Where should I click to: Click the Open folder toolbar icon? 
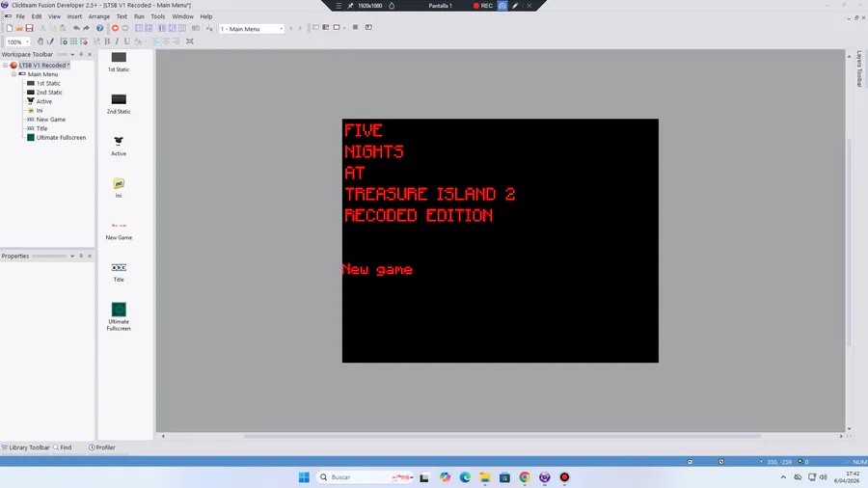click(x=19, y=28)
